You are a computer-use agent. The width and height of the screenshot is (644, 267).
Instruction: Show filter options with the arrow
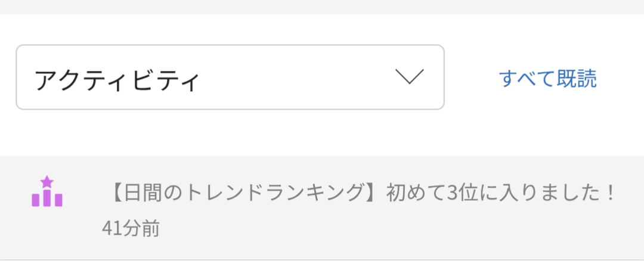(x=409, y=77)
